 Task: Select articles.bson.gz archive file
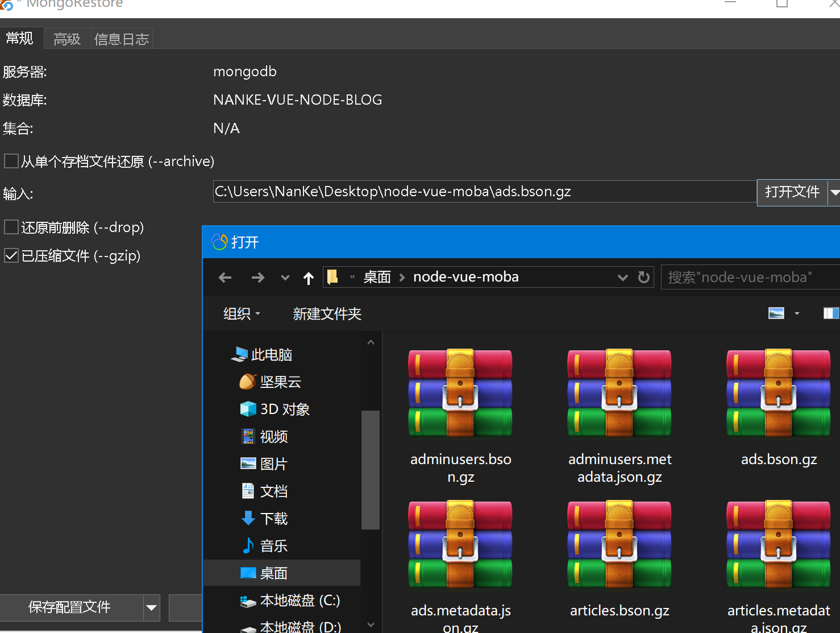pos(619,560)
